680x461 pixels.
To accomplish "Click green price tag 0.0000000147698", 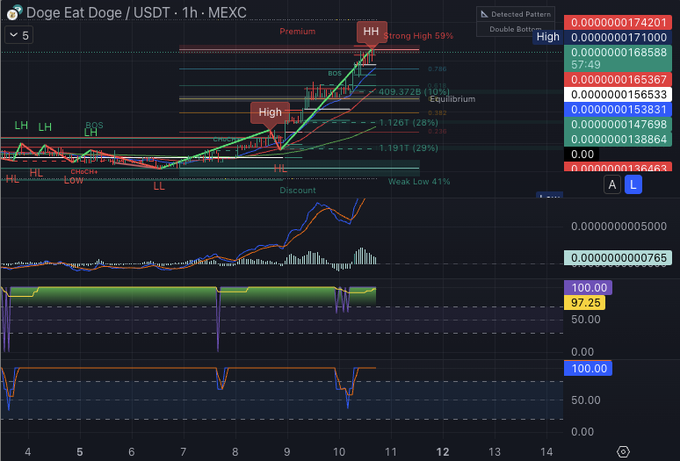I will click(x=618, y=124).
